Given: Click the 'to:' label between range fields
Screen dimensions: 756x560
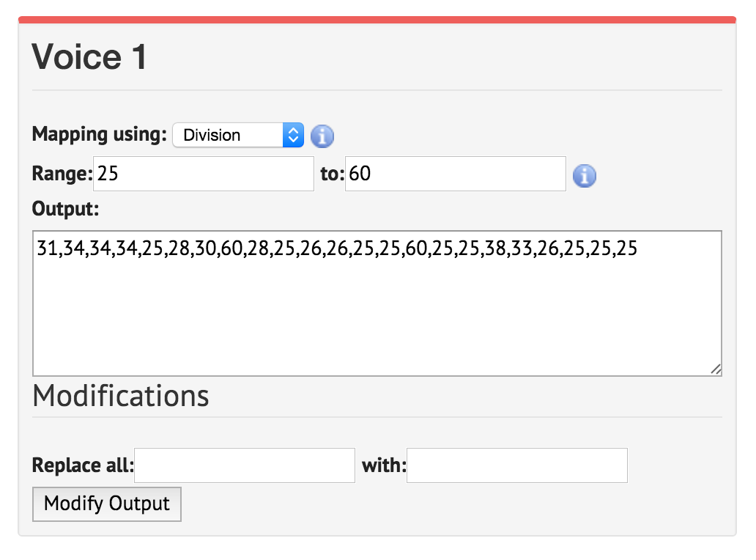Looking at the screenshot, I should click(x=330, y=173).
